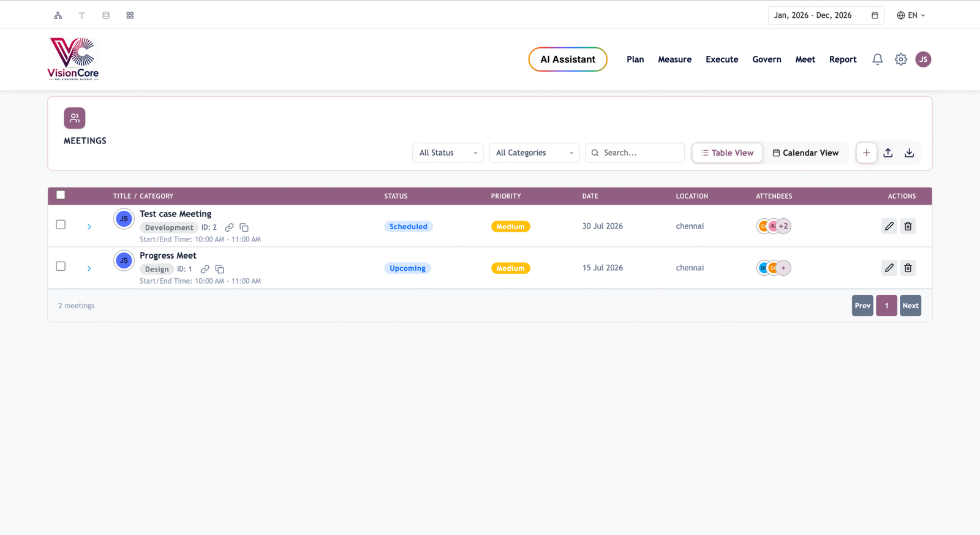Open the EN language dropdown
This screenshot has height=535, width=980.
[x=911, y=15]
